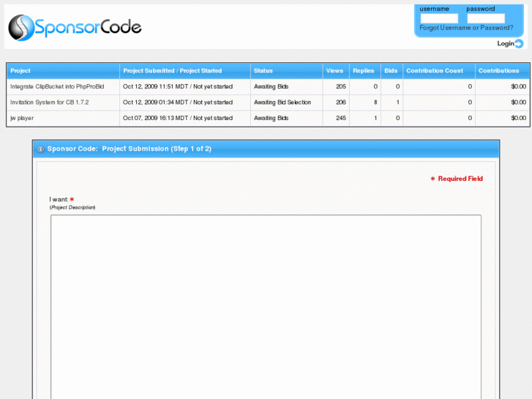
Task: Click inside the Project Description text area
Action: point(266,307)
